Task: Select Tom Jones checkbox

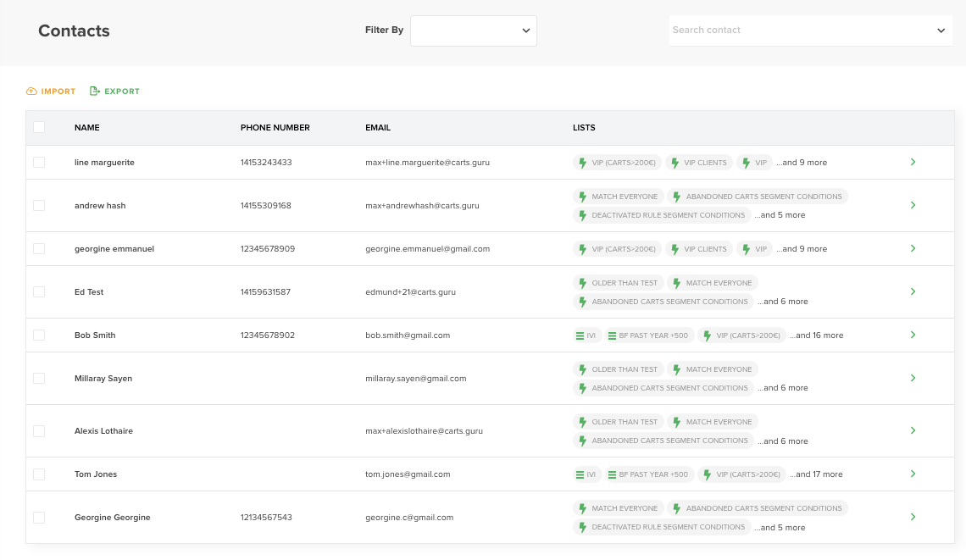Action: pyautogui.click(x=39, y=474)
